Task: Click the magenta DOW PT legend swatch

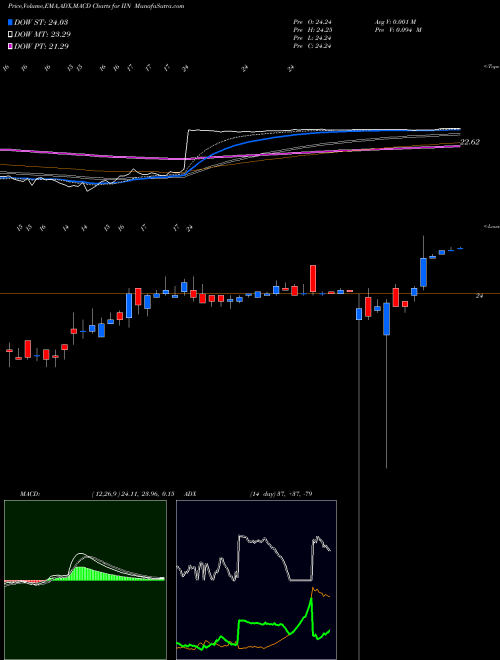Action: pyautogui.click(x=10, y=46)
